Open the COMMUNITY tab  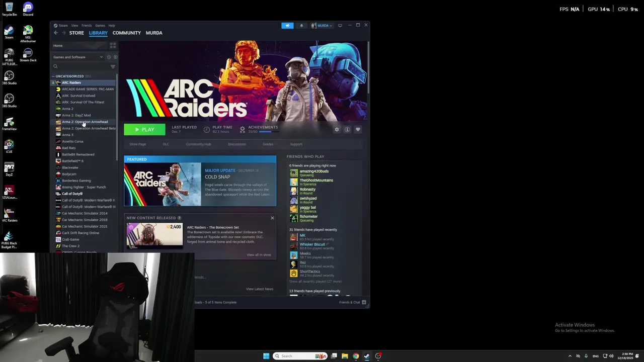click(126, 33)
